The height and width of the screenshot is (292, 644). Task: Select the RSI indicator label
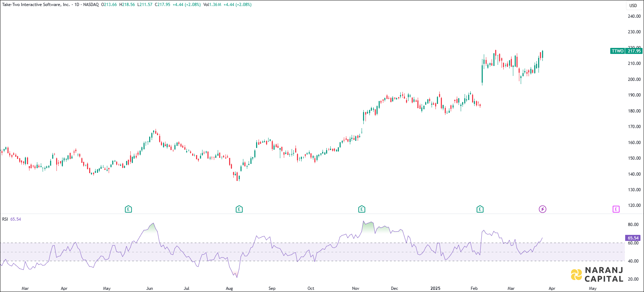tap(5, 219)
